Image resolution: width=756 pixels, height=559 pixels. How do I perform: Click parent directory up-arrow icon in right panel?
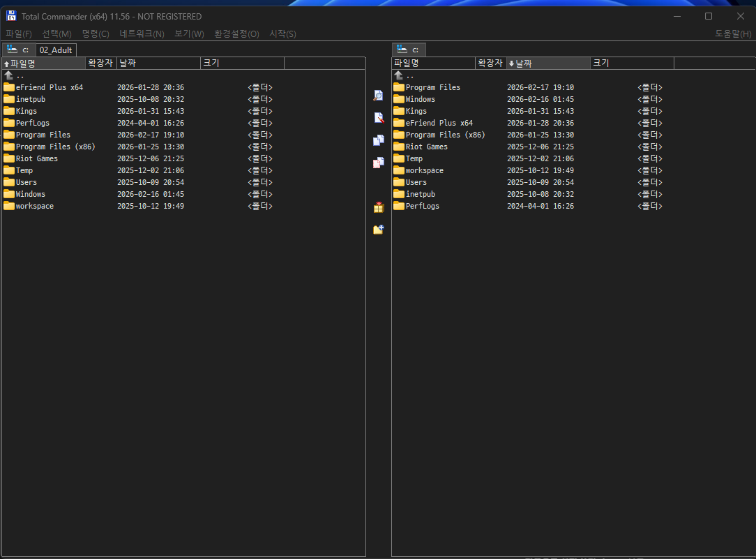pyautogui.click(x=399, y=75)
